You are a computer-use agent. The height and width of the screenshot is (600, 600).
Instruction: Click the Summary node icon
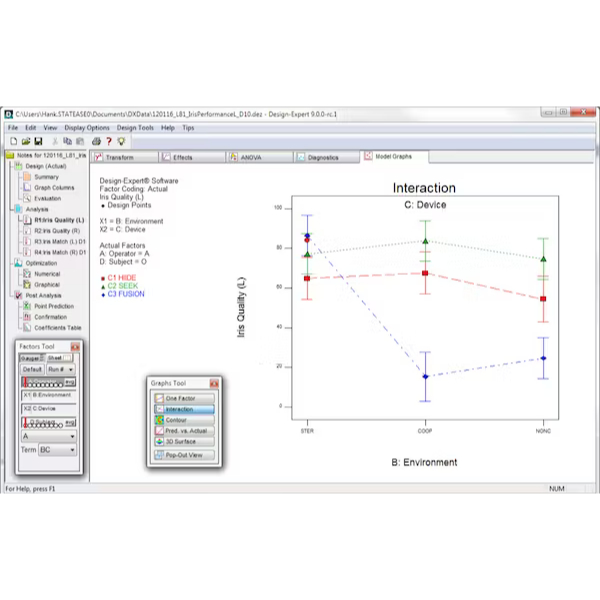coord(27,177)
